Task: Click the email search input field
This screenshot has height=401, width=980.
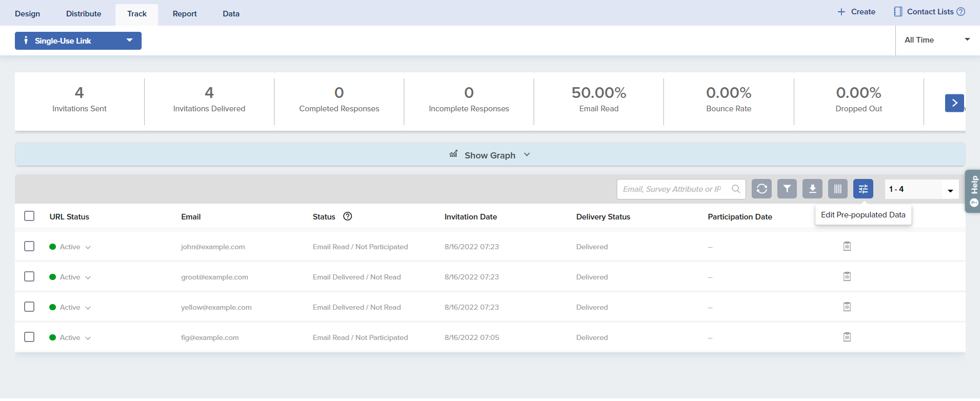Action: coord(673,189)
